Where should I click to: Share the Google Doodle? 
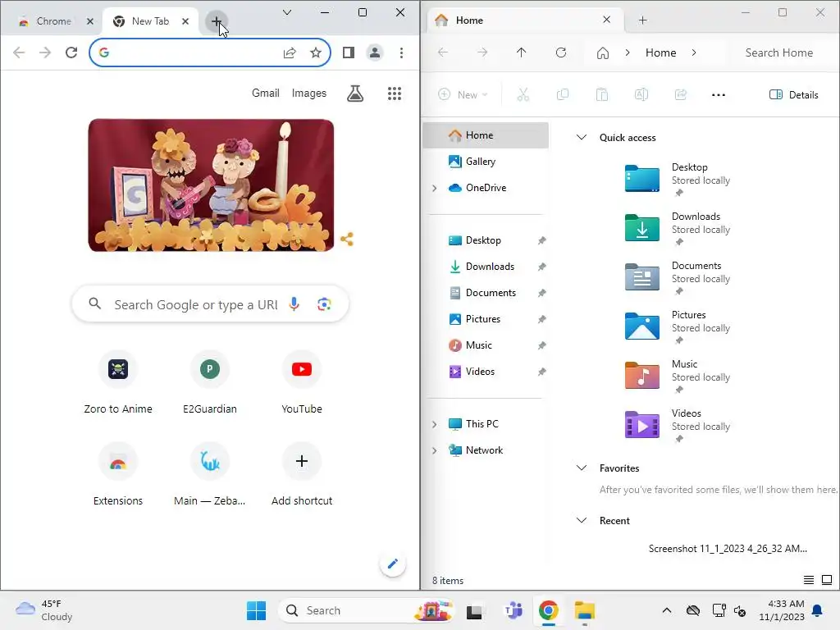(x=347, y=239)
